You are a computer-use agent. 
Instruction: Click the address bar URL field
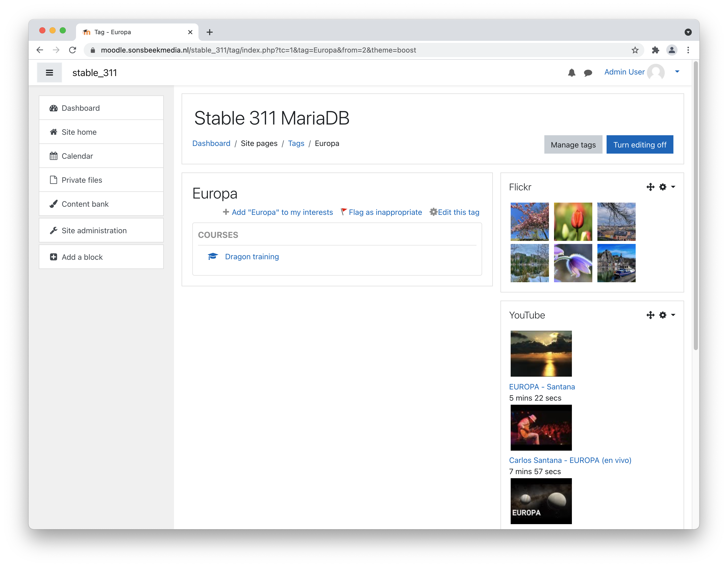[363, 50]
